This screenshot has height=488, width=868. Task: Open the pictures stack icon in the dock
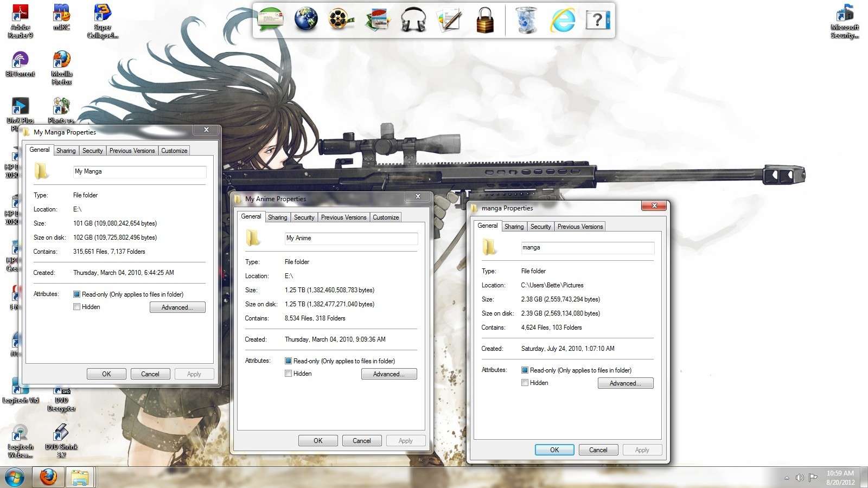click(x=378, y=21)
